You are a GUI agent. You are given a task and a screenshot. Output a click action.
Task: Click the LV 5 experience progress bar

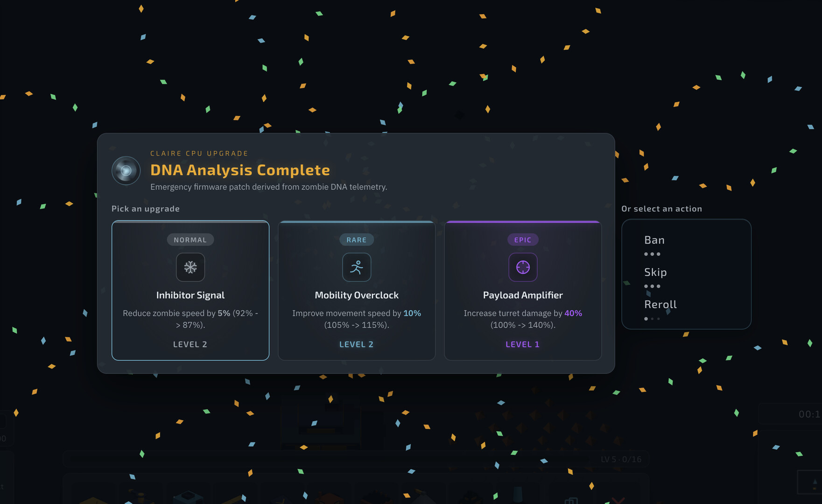click(x=356, y=459)
